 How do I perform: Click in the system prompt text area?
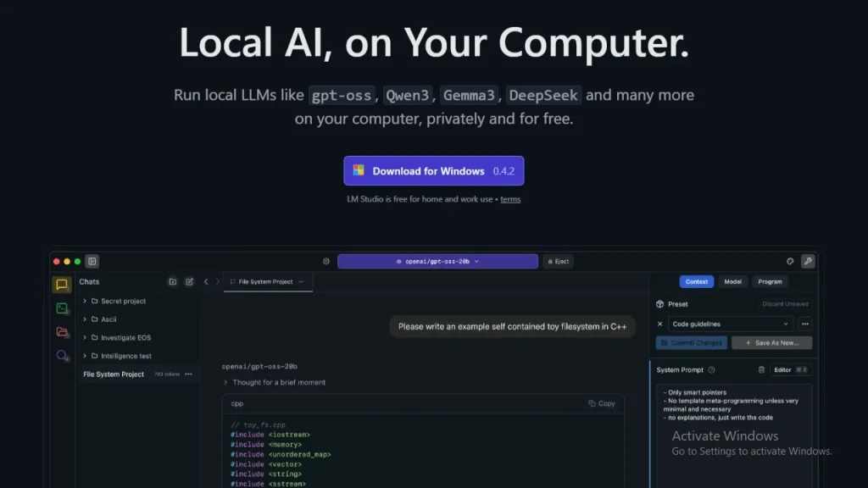(x=734, y=437)
